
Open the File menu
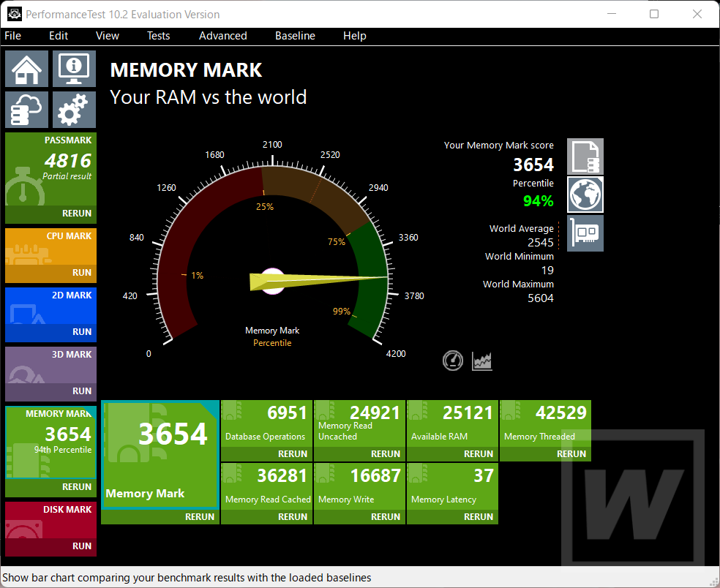coord(13,36)
